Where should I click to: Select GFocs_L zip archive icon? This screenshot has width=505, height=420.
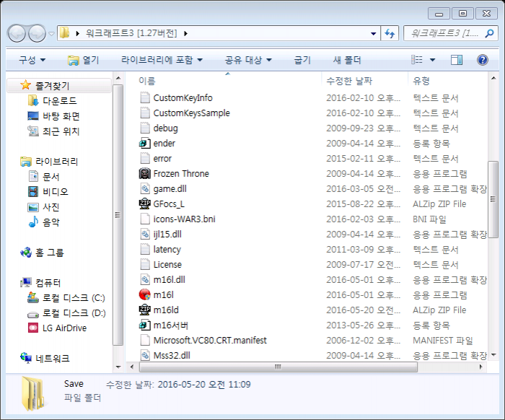pos(145,204)
